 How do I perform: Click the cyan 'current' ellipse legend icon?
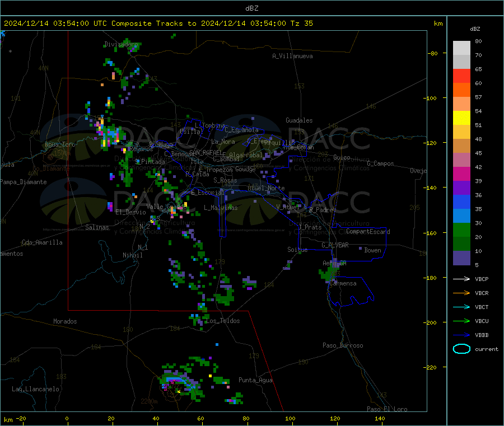pyautogui.click(x=461, y=349)
